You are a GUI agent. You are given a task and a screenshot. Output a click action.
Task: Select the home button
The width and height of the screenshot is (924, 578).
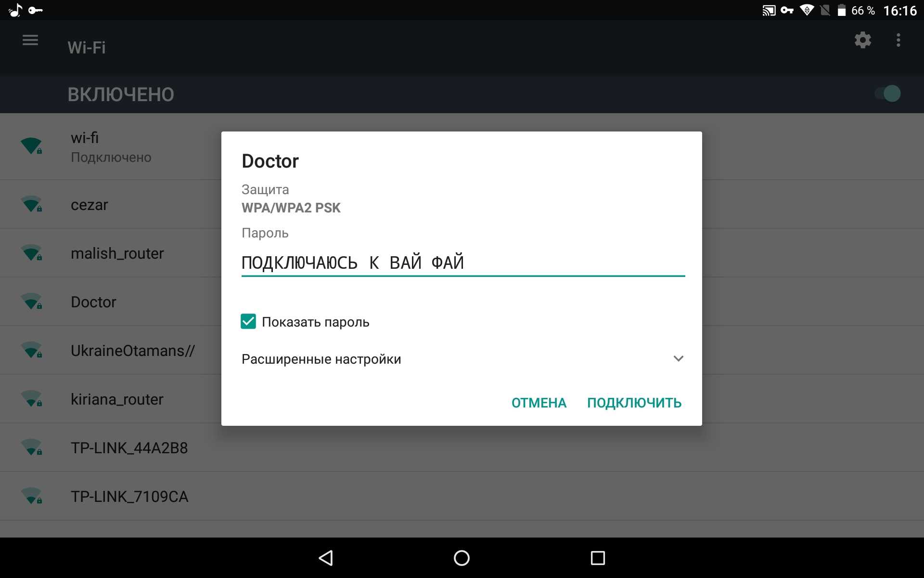pyautogui.click(x=462, y=558)
